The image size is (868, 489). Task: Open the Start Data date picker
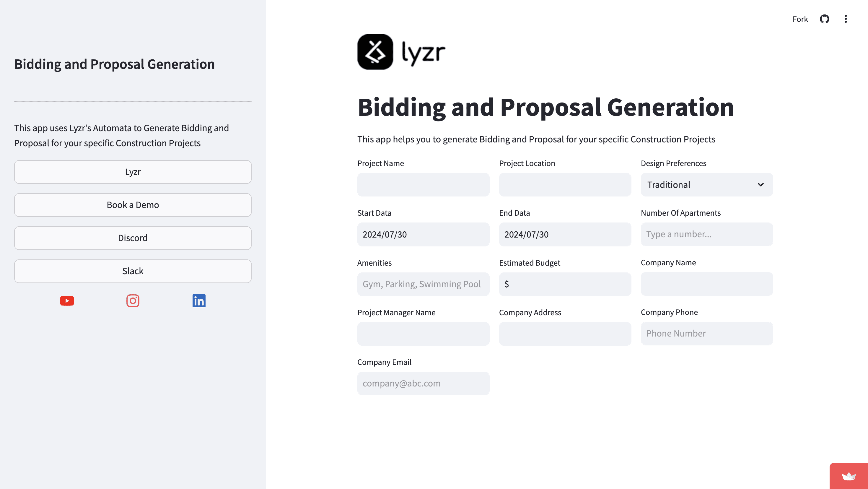[x=423, y=234]
